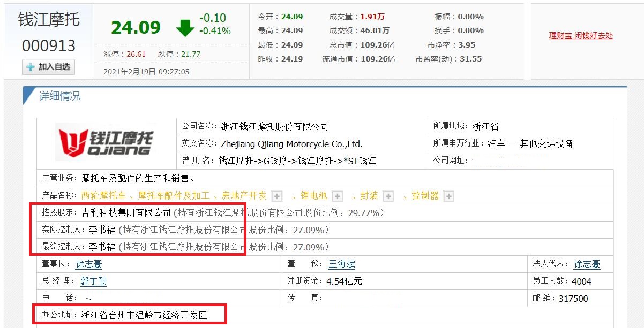The image size is (644, 328).
Task: Click the current price 24.09
Action: coord(136,28)
